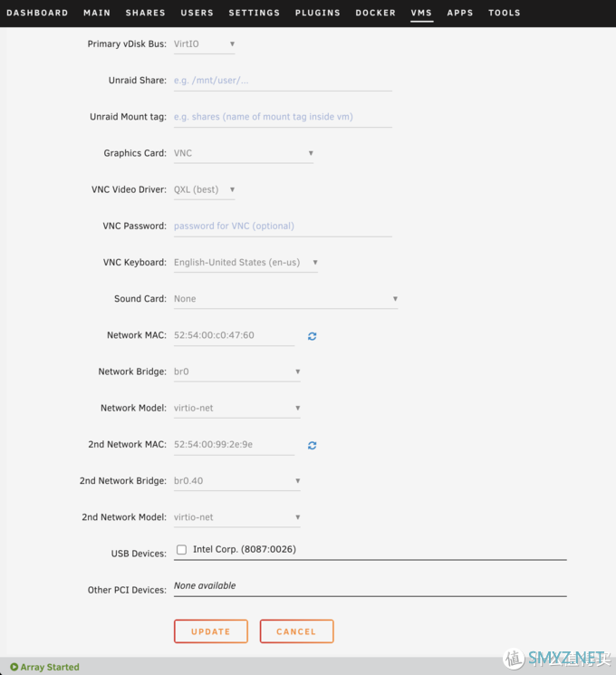
Task: Expand the VNC Video Driver dropdown
Action: coord(204,190)
